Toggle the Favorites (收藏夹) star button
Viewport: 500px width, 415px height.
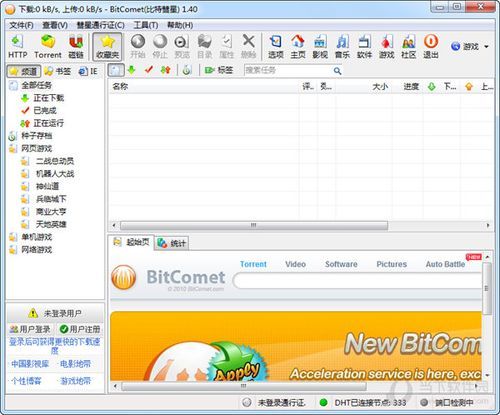point(107,47)
